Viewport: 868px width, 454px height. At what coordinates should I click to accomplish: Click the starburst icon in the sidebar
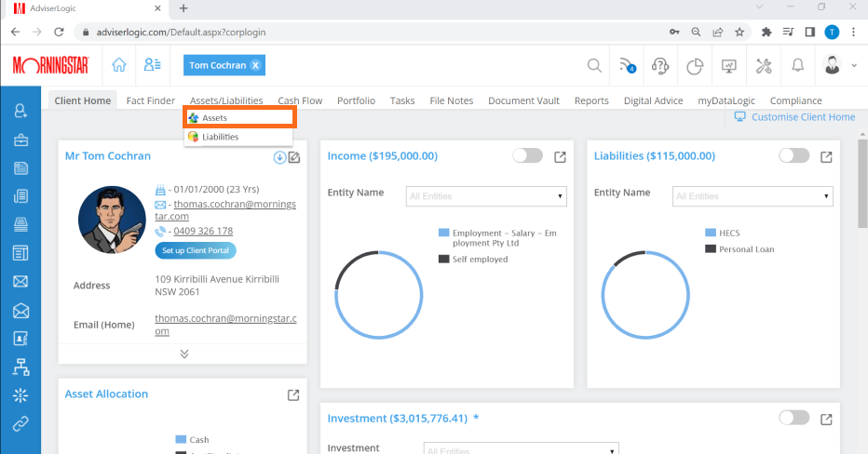20,395
